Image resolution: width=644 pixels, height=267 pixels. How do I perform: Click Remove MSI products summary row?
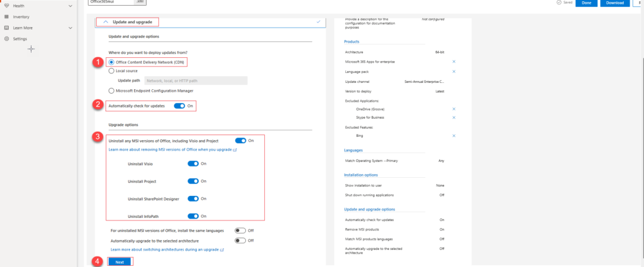click(395, 229)
